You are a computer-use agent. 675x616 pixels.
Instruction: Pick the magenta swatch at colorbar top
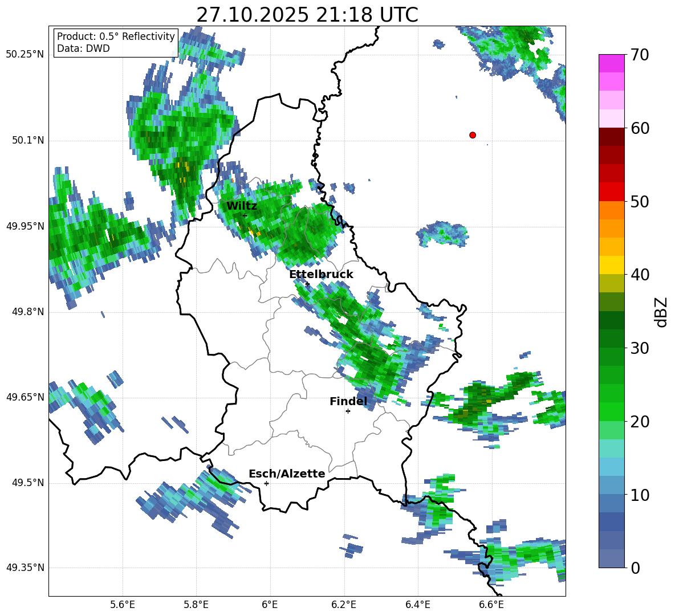611,63
